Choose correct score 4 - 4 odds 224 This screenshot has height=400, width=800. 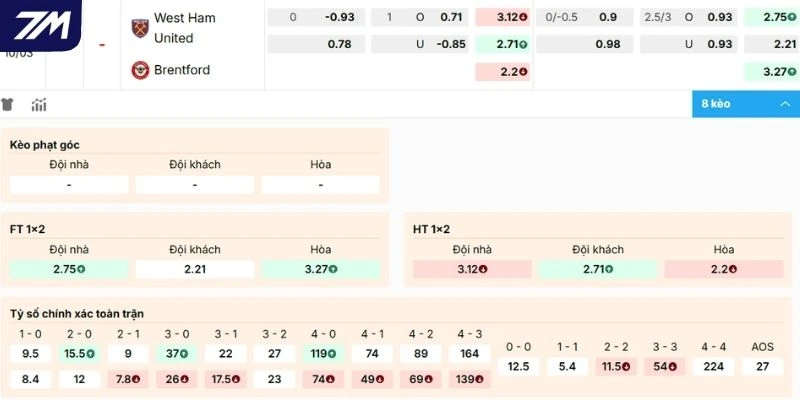pos(714,367)
